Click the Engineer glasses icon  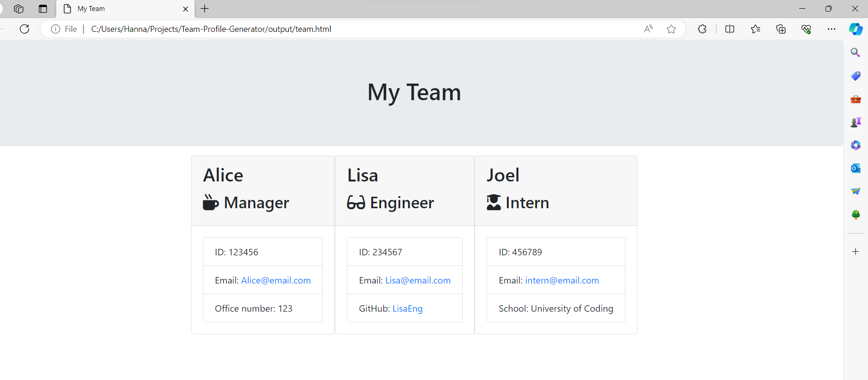click(x=356, y=202)
